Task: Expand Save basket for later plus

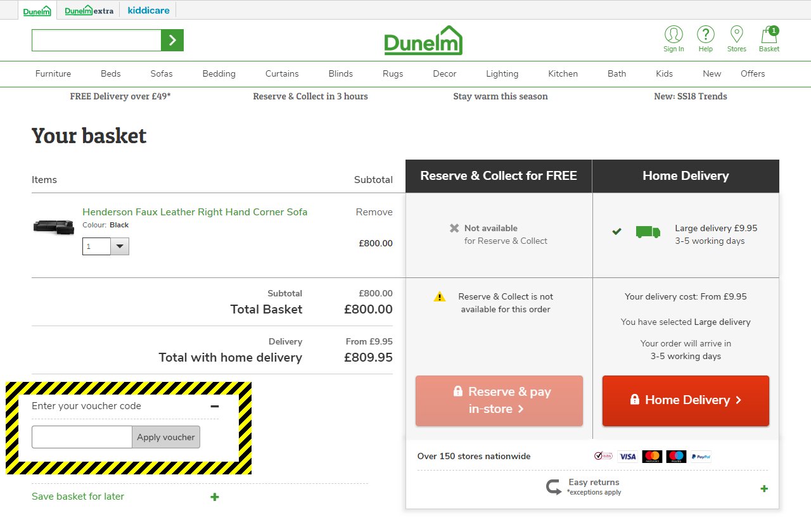Action: click(215, 497)
